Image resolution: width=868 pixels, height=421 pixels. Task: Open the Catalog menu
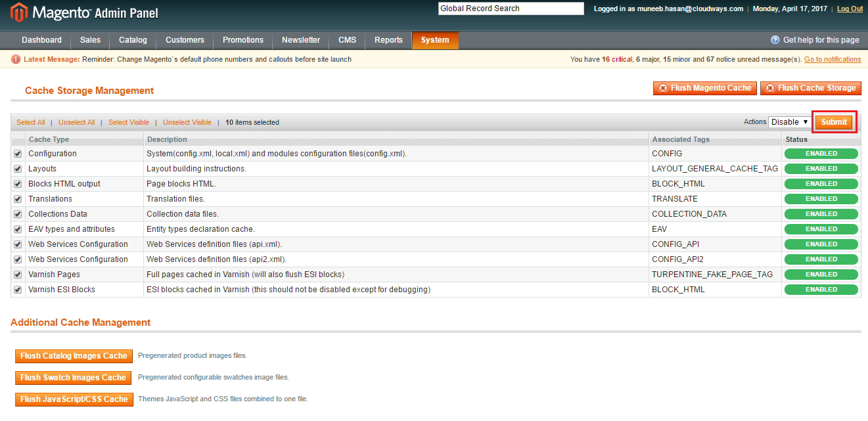133,40
